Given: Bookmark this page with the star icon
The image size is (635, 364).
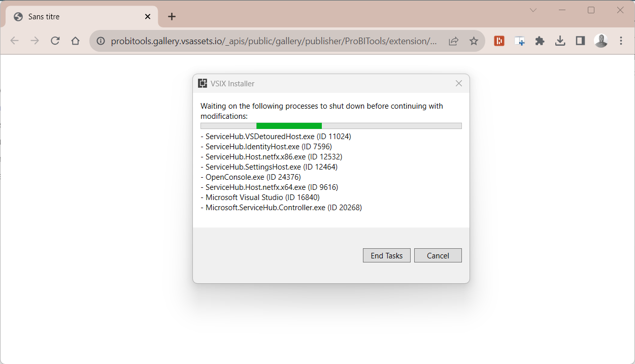Looking at the screenshot, I should [x=474, y=41].
